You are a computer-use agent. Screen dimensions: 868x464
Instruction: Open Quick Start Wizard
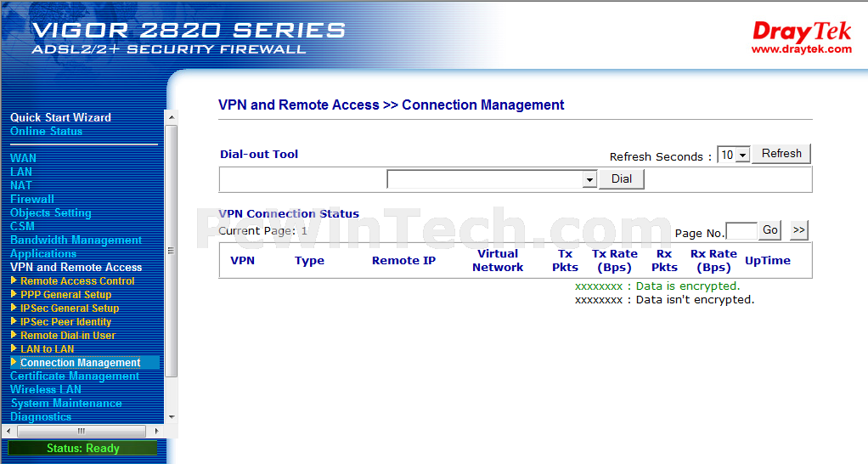[60, 117]
